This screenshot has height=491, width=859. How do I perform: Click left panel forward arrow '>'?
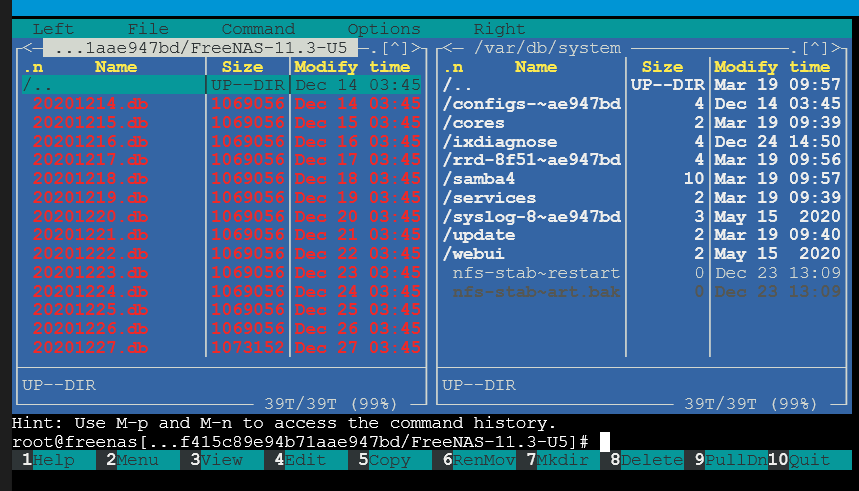[x=415, y=48]
